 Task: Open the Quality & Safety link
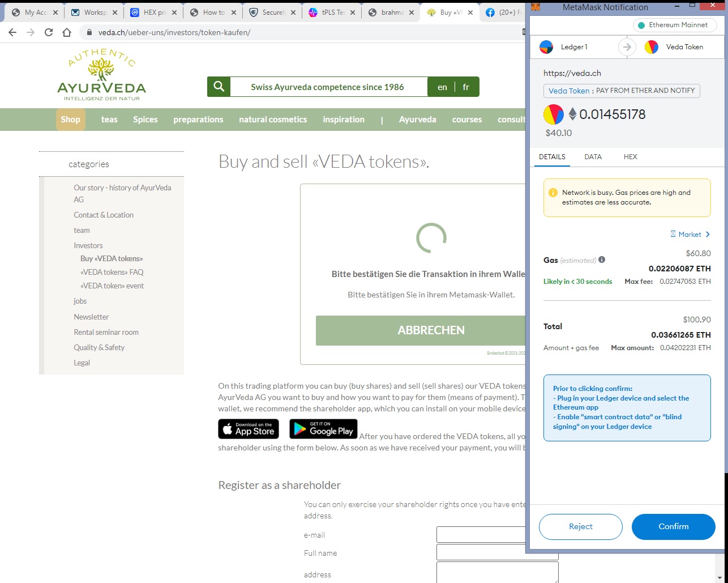tap(99, 347)
